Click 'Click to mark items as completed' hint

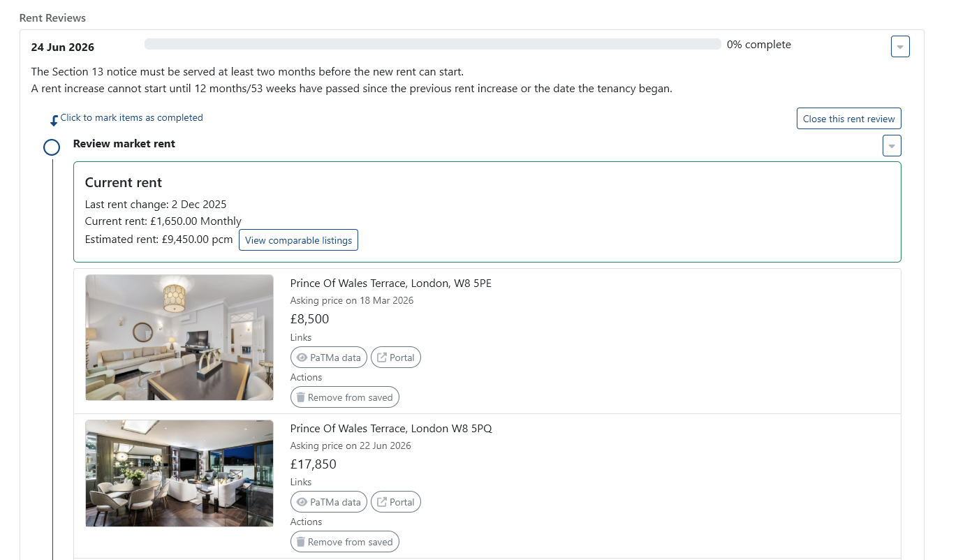[x=132, y=117]
